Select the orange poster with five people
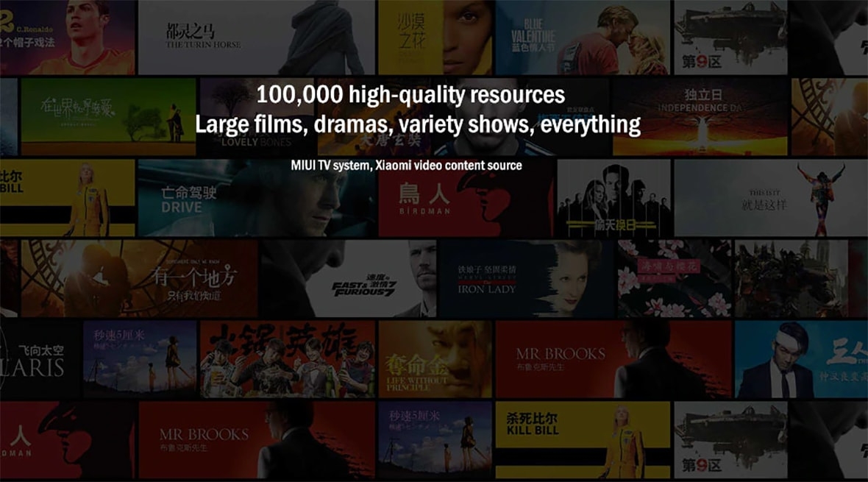Image resolution: width=868 pixels, height=482 pixels. tap(288, 359)
